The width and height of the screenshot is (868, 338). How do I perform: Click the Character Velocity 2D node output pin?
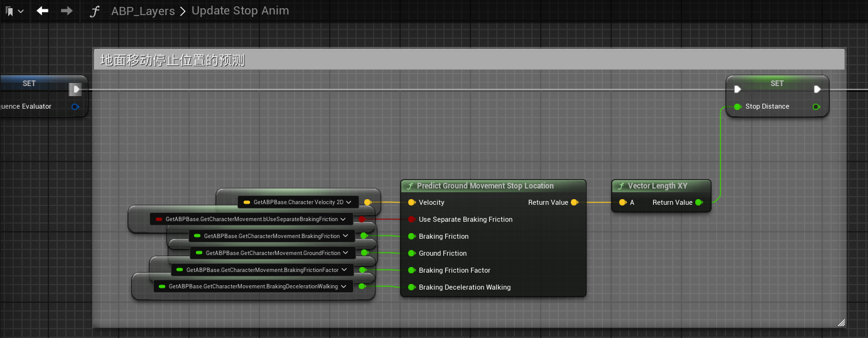367,202
